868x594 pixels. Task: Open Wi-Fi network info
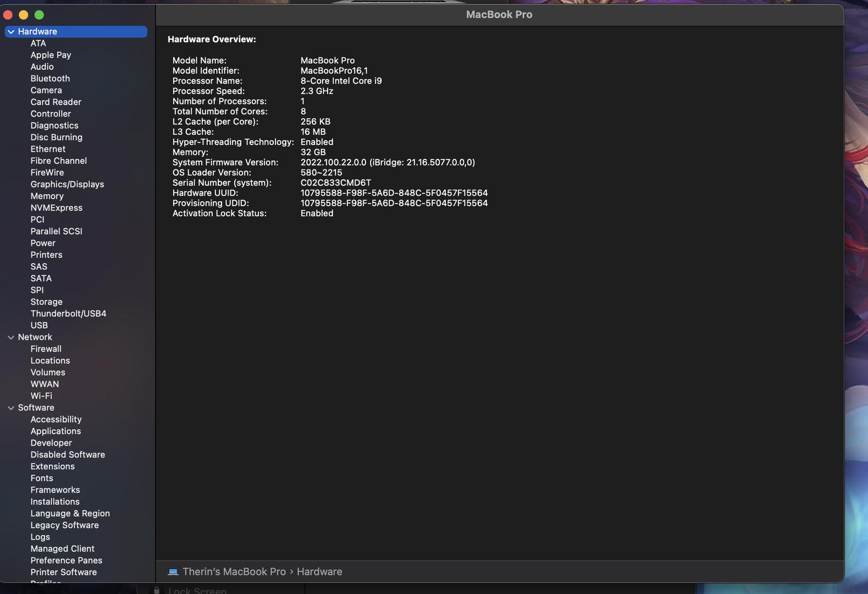(x=41, y=396)
